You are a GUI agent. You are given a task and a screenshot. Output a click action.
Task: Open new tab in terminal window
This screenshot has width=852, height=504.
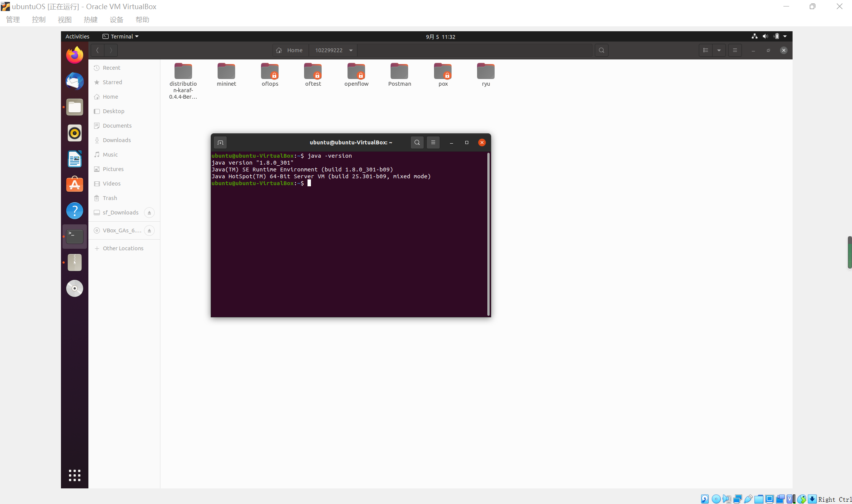(220, 142)
